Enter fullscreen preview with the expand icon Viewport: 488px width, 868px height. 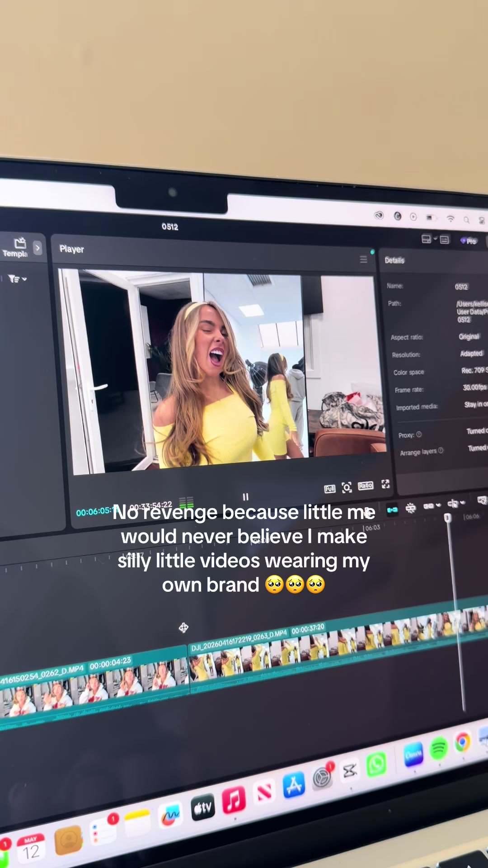coord(385,484)
